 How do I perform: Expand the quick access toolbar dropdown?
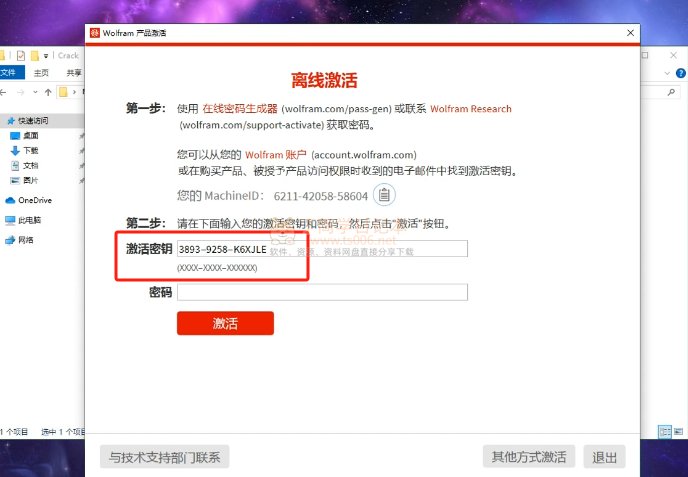pos(46,56)
